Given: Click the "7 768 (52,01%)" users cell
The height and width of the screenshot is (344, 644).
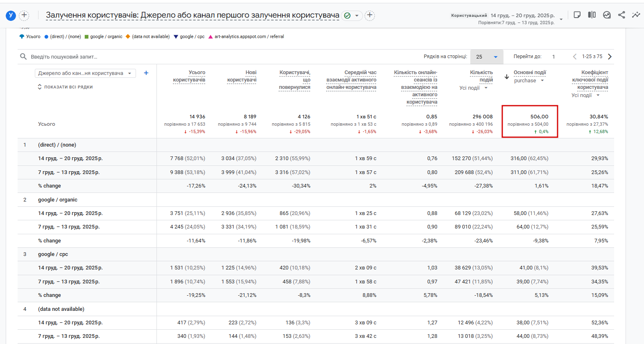Looking at the screenshot, I should tap(188, 158).
